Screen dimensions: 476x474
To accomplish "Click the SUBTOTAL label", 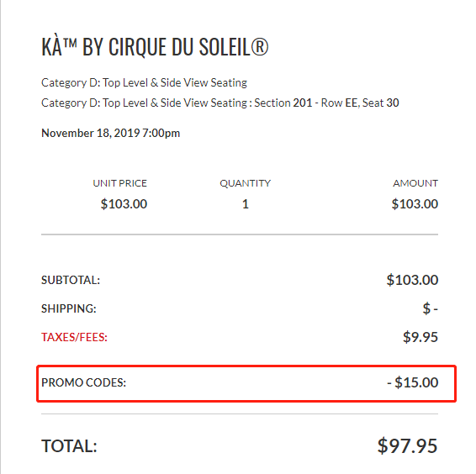I will pyautogui.click(x=71, y=280).
